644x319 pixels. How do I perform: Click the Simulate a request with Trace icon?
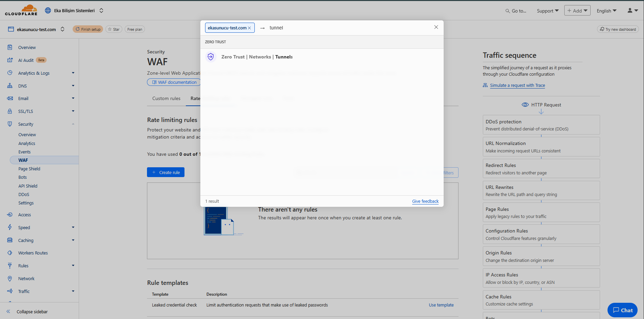click(485, 85)
